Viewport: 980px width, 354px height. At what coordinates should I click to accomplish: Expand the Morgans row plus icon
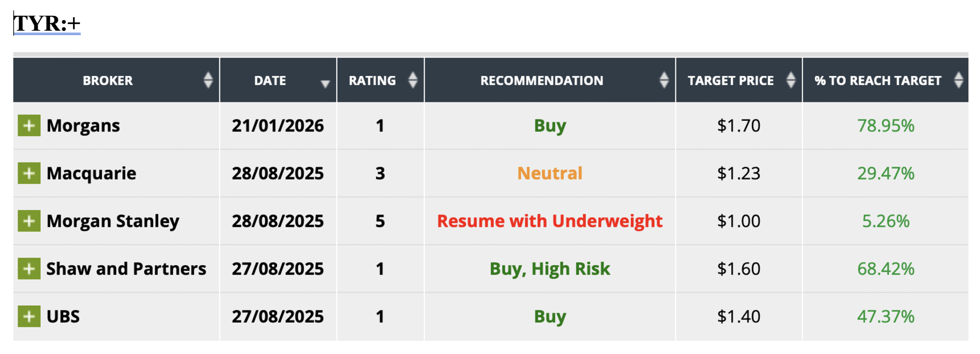point(29,125)
